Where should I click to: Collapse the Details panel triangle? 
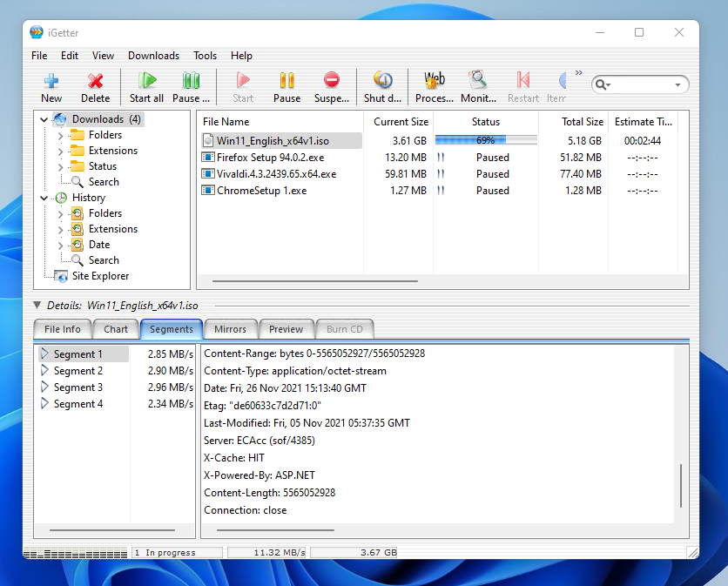[37, 306]
